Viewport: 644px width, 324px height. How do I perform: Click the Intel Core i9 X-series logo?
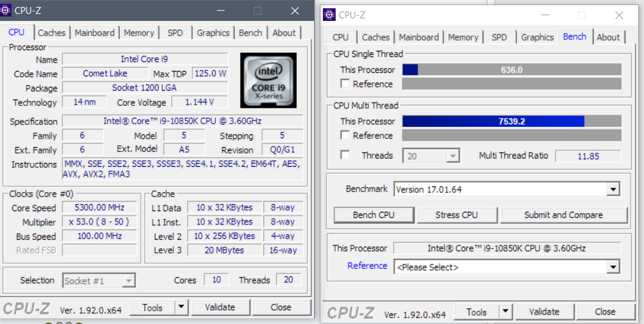coord(268,80)
